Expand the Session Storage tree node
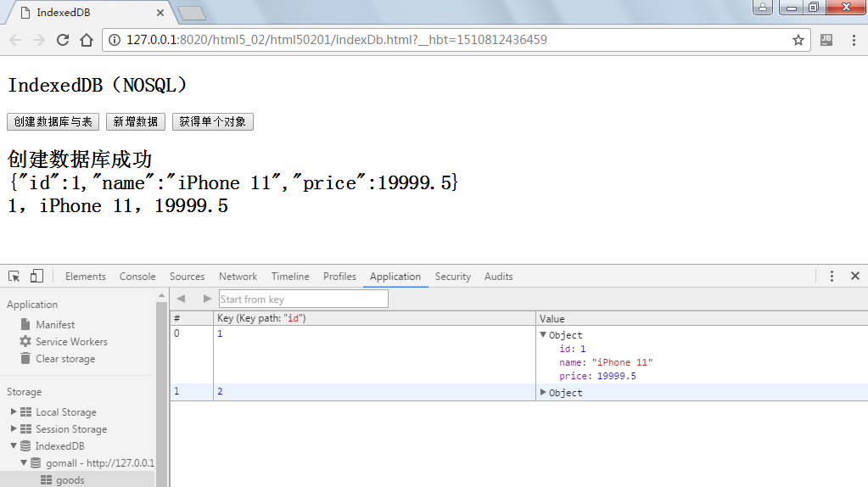The height and width of the screenshot is (487, 868). click(x=14, y=429)
